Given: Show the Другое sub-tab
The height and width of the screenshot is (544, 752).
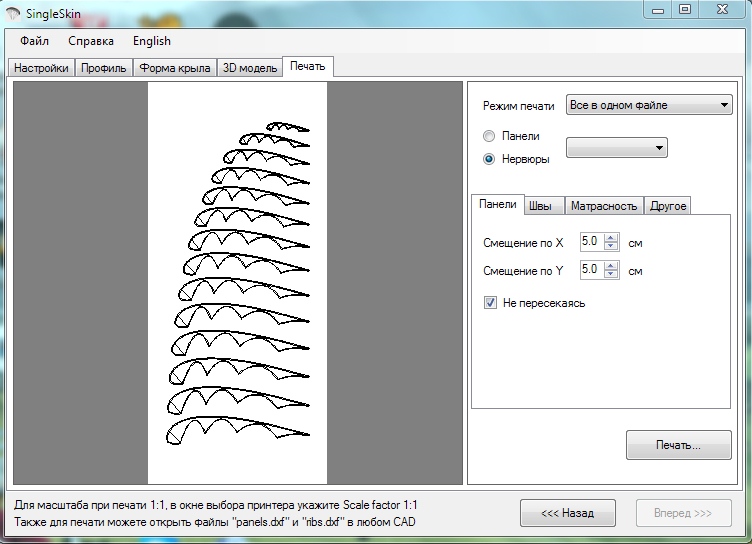Looking at the screenshot, I should [x=667, y=206].
